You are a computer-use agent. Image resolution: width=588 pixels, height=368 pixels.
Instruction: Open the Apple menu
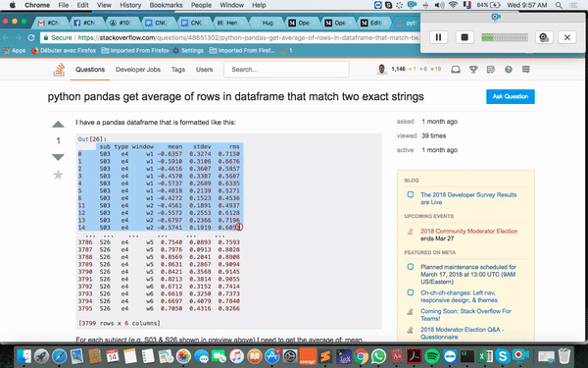[x=12, y=5]
